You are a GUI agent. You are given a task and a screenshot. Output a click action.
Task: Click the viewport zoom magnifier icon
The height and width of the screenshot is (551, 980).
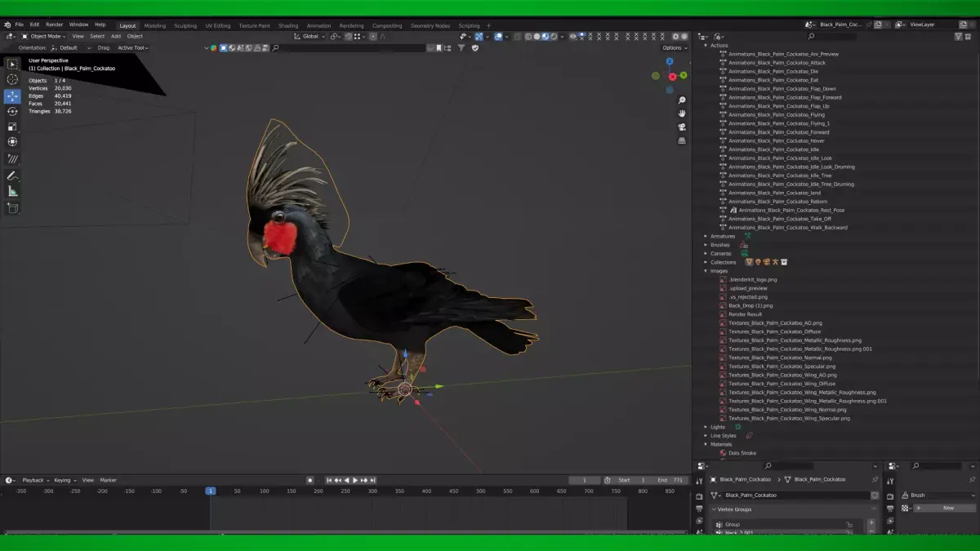pyautogui.click(x=682, y=100)
